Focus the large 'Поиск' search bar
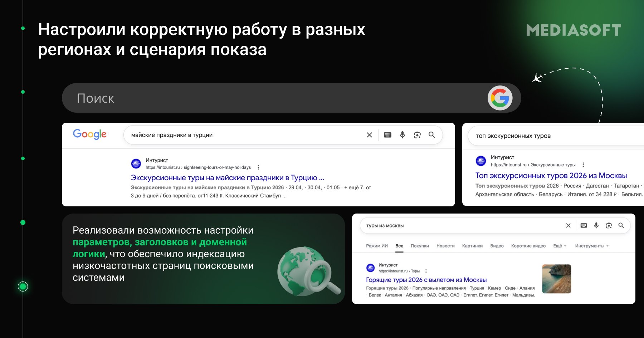Screen dimensions: 644x338 (x=291, y=98)
